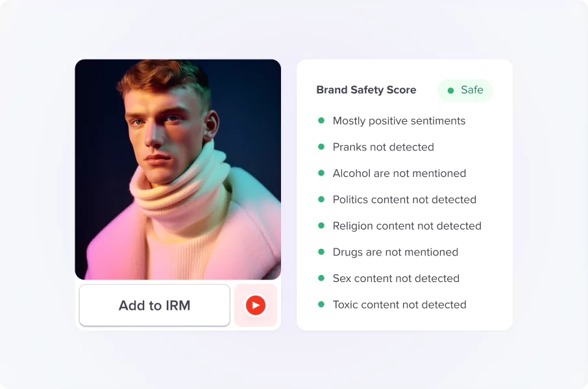Select the Brand Safety Score heading
The width and height of the screenshot is (588, 389).
(366, 90)
